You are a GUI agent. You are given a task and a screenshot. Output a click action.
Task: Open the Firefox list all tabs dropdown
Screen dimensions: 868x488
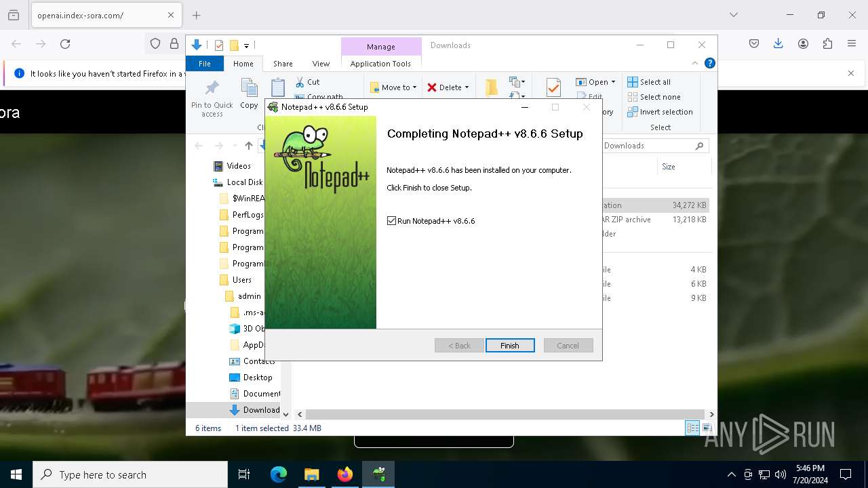734,15
